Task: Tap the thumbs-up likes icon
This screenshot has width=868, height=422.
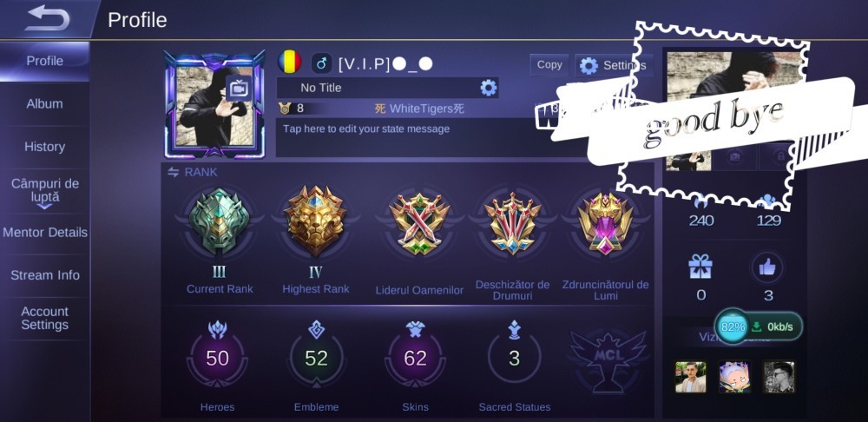Action: (x=767, y=267)
